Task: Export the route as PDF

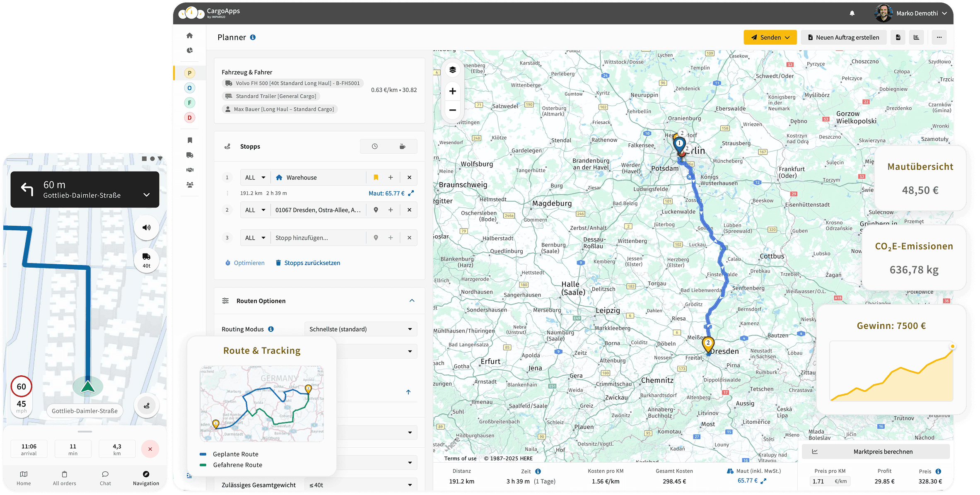Action: (x=898, y=37)
